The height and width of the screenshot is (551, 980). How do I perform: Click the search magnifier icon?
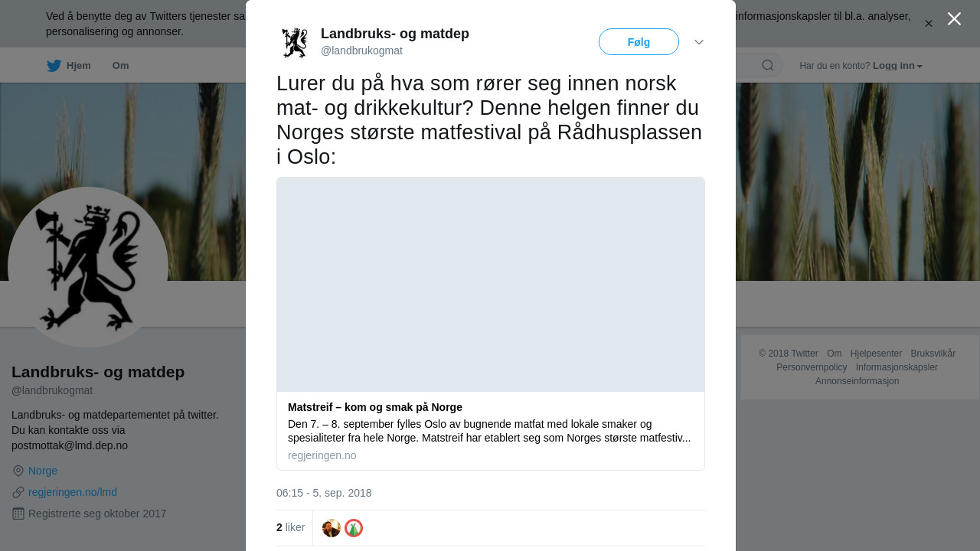click(x=767, y=66)
